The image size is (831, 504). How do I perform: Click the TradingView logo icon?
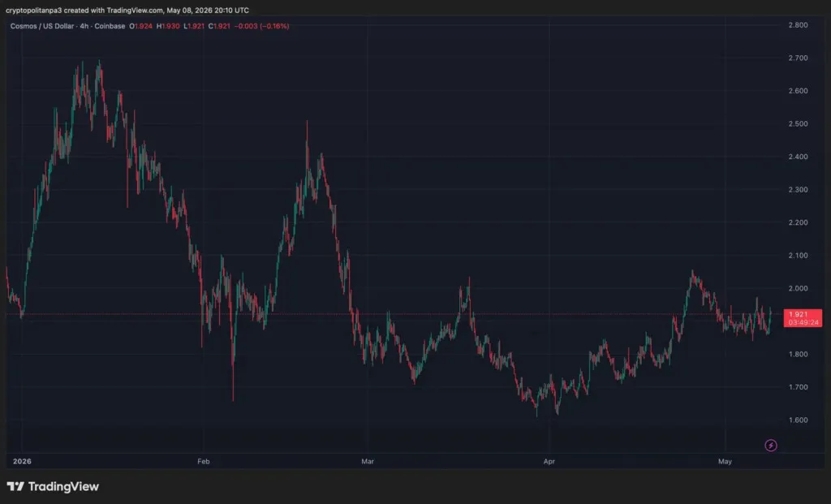[15, 486]
